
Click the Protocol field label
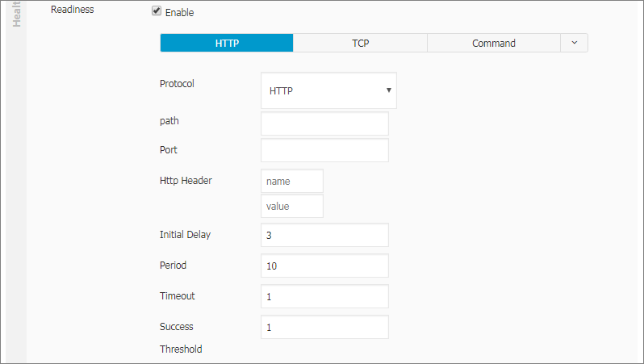(177, 84)
